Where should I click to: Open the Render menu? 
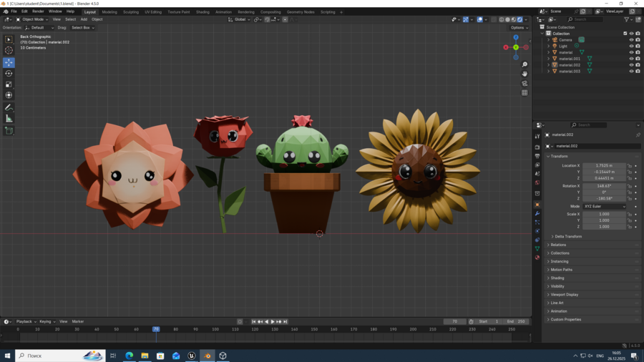point(38,11)
